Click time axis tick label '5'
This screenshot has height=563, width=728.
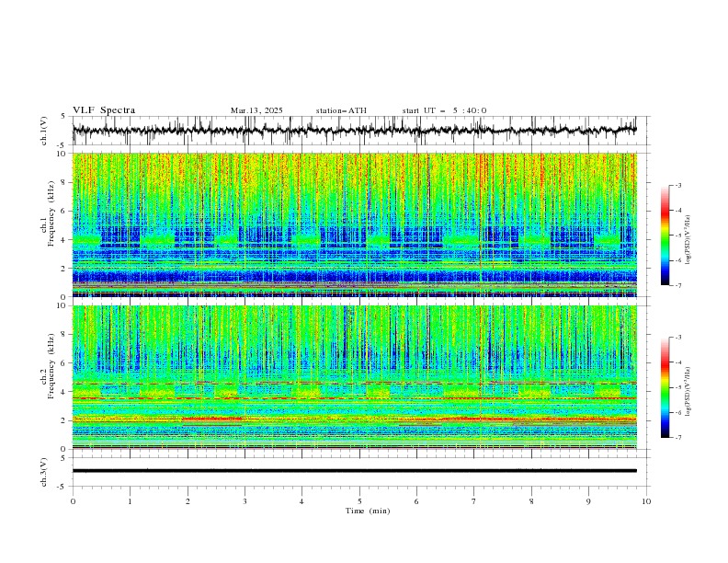359,501
